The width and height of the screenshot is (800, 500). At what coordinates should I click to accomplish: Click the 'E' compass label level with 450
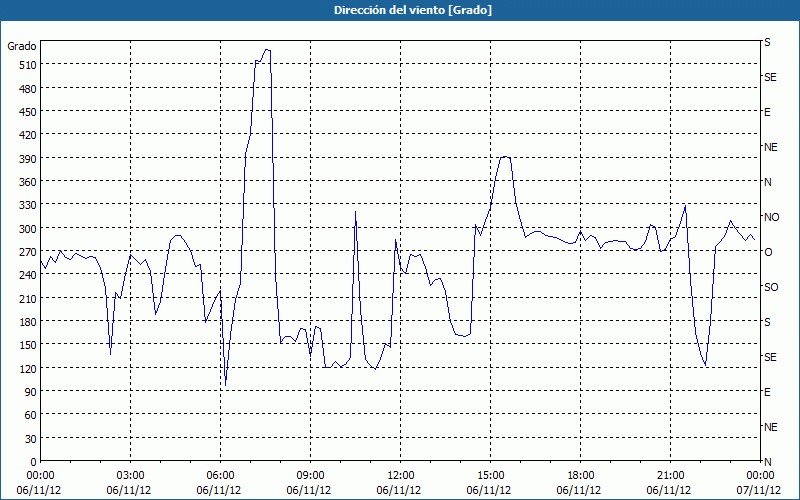[767, 112]
